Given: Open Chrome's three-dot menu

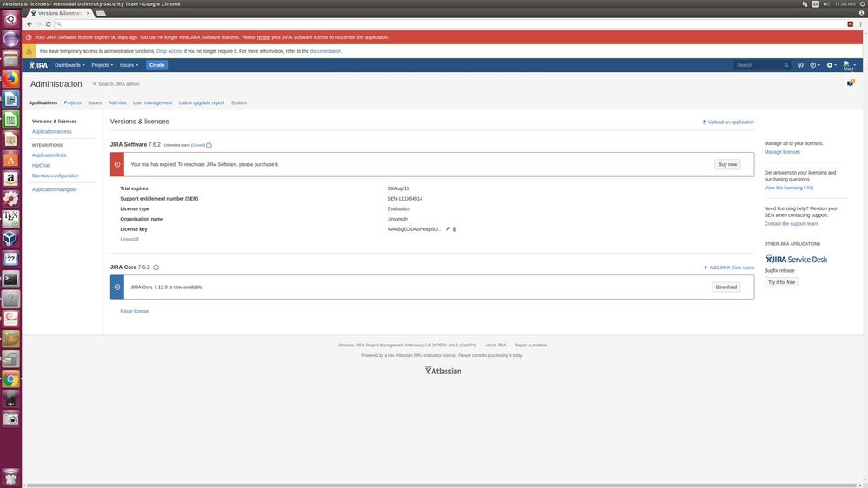Looking at the screenshot, I should click(860, 23).
